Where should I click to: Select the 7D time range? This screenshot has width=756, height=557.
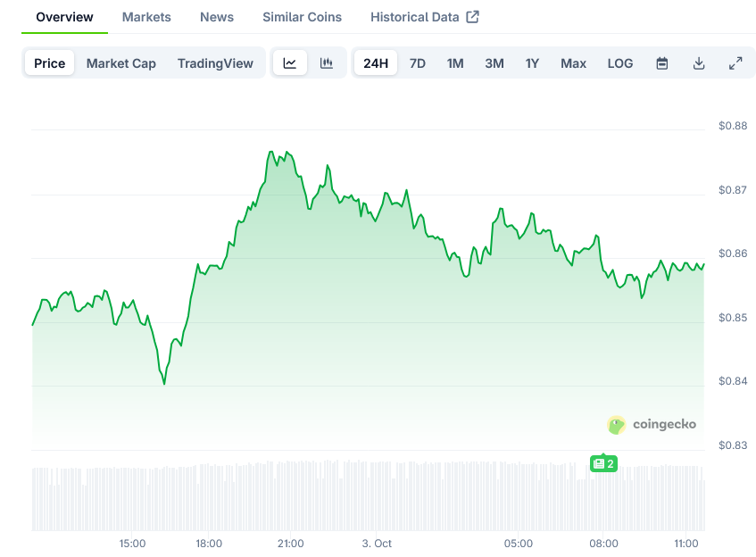(x=418, y=63)
